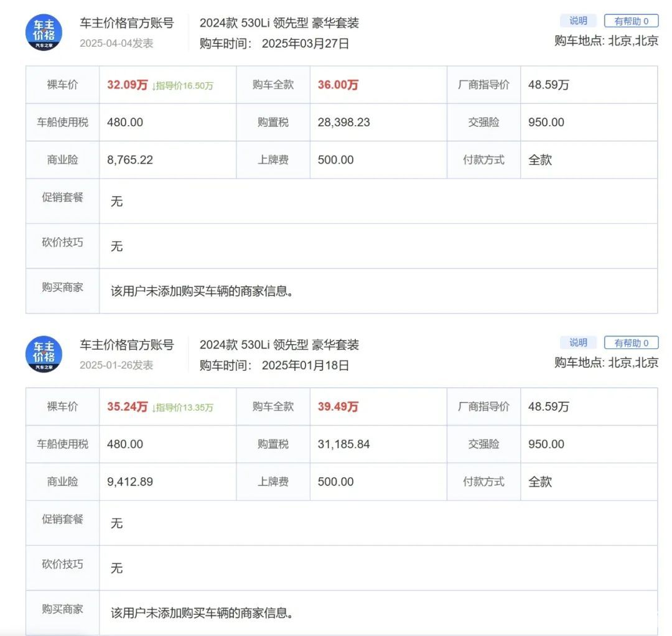Open 2024款 530Li 领先型 title bought 2025年01月18日
Screen dimensions: 672x636
click(x=279, y=345)
